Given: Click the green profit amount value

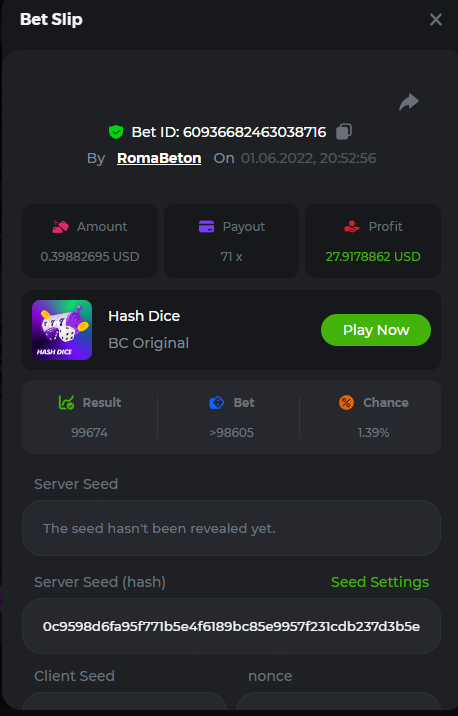Looking at the screenshot, I should tap(373, 257).
